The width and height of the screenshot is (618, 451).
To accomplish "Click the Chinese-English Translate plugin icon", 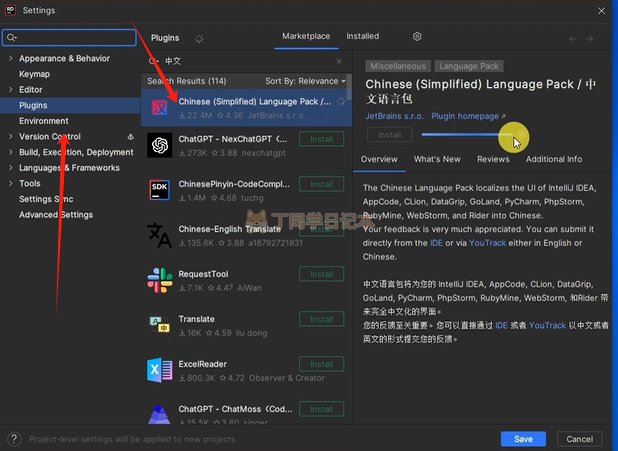I will (159, 234).
